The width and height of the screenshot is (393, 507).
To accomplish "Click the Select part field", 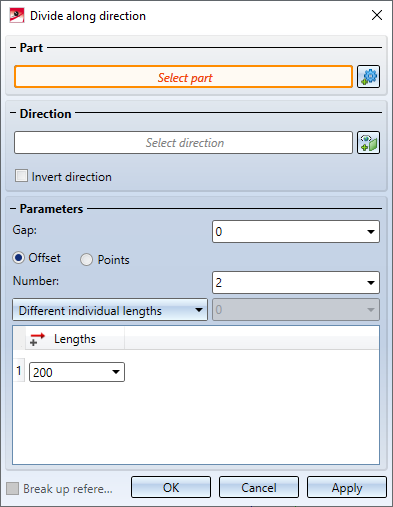I will pyautogui.click(x=183, y=77).
